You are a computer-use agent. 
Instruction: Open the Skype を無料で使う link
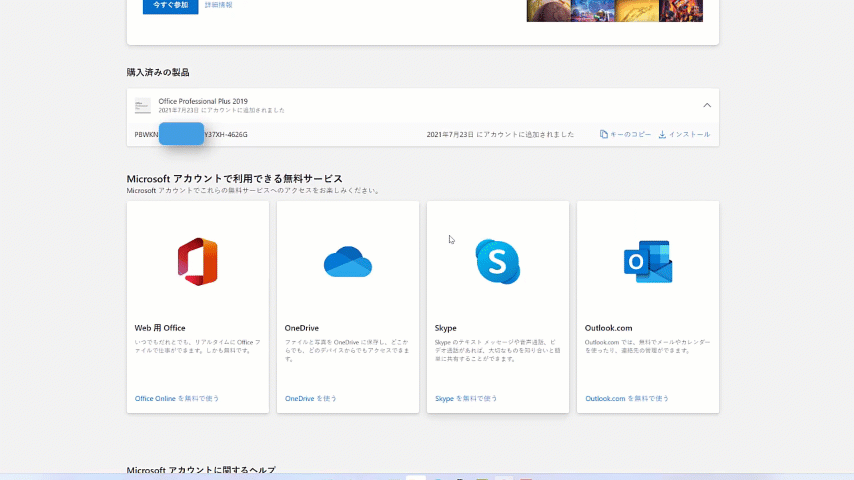coord(466,398)
